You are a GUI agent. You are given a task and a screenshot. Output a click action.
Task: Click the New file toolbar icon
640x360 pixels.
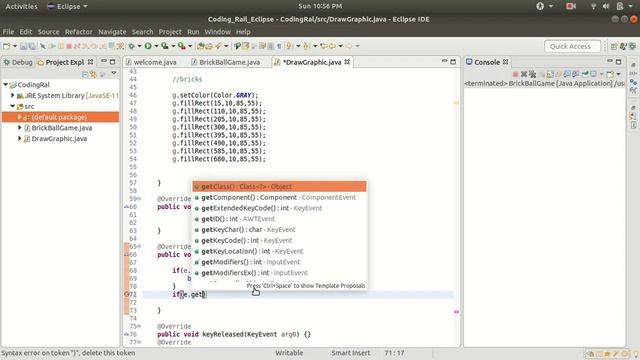point(7,46)
